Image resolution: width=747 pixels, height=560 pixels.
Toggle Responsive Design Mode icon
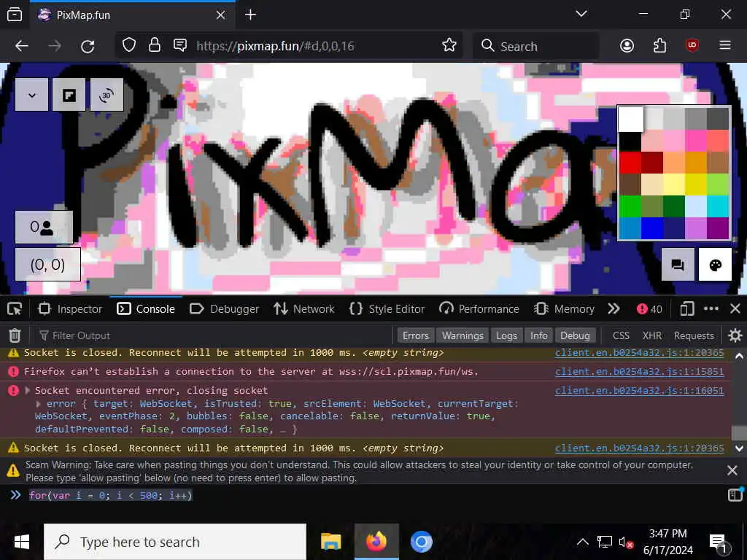[x=686, y=309]
